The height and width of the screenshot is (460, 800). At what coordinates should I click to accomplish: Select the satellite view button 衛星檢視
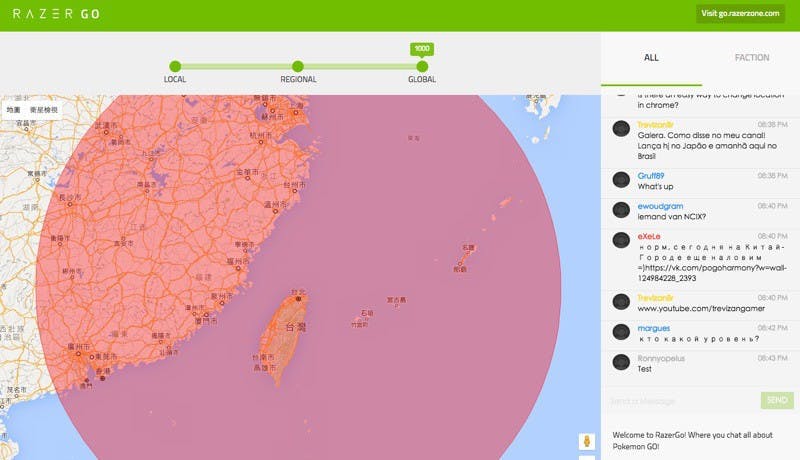click(x=43, y=110)
